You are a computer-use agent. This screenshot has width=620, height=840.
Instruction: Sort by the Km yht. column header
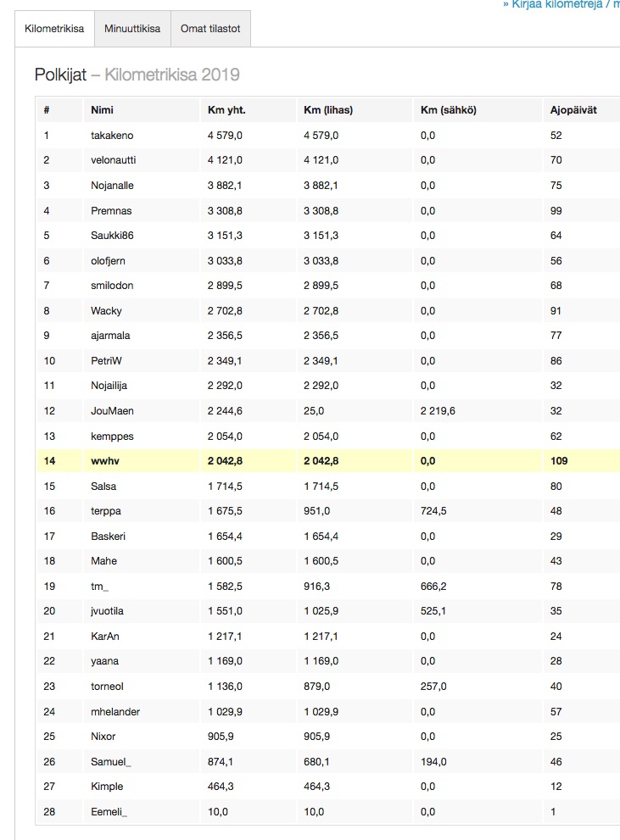226,110
